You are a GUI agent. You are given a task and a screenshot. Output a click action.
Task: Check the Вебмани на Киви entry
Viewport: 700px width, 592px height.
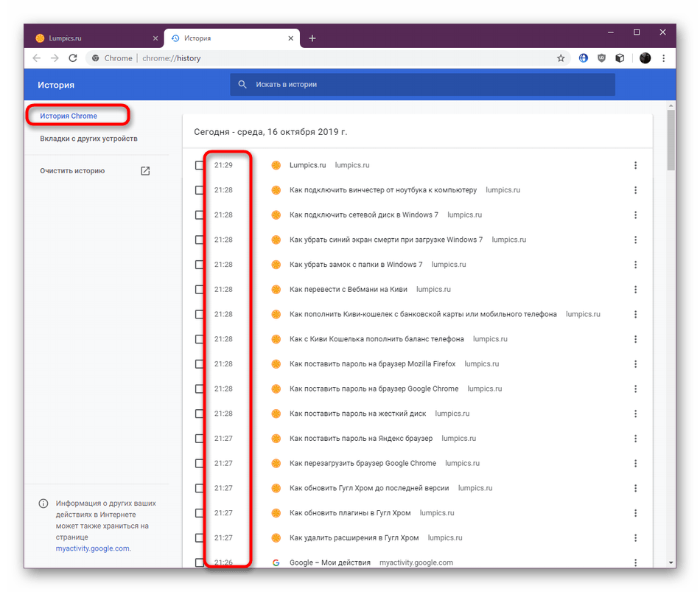[x=199, y=290]
